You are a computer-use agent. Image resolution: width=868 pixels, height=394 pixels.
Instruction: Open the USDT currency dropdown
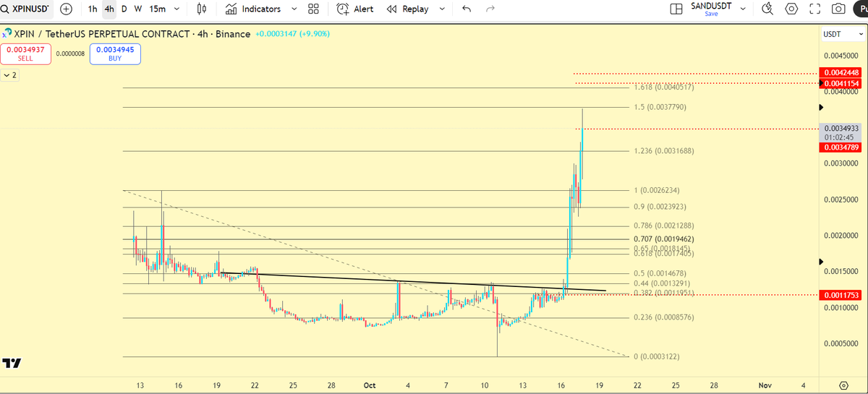tap(843, 34)
